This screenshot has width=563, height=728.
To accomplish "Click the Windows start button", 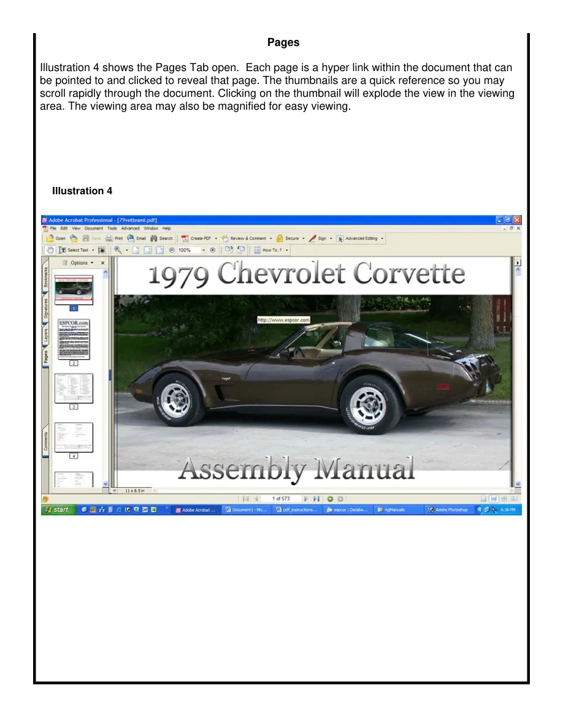I will pos(57,510).
